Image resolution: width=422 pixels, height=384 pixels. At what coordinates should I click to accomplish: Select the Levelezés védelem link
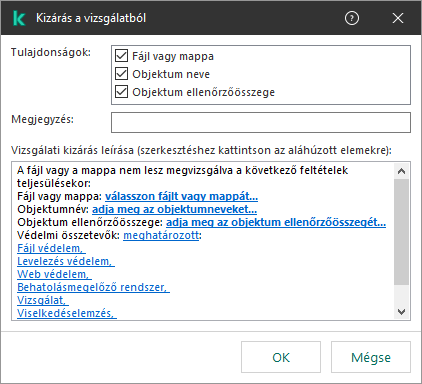click(x=66, y=261)
